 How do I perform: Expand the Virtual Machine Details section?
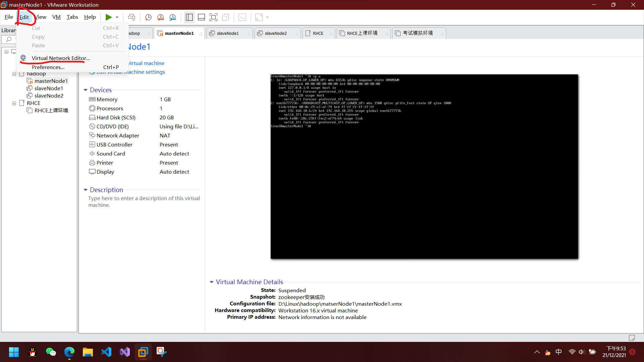point(212,282)
